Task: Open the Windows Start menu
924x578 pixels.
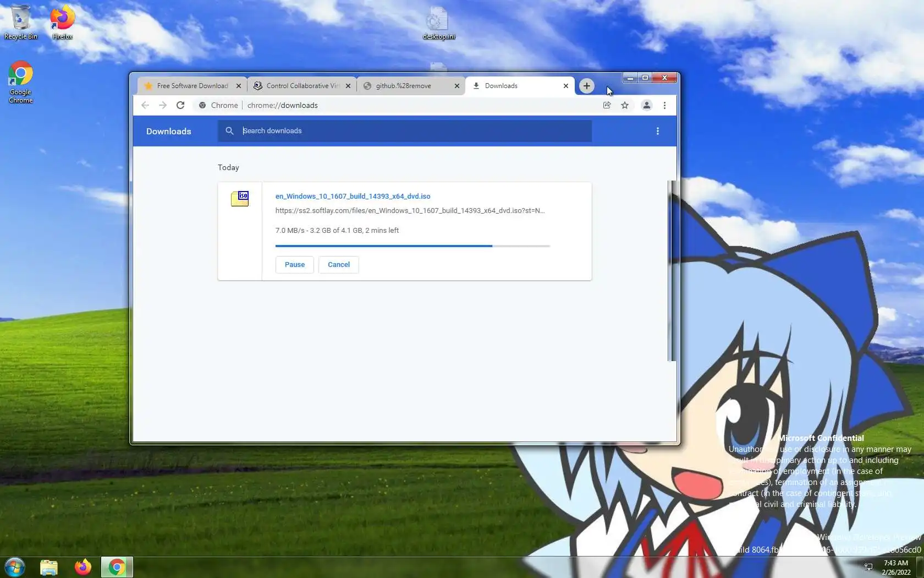Action: click(x=15, y=567)
